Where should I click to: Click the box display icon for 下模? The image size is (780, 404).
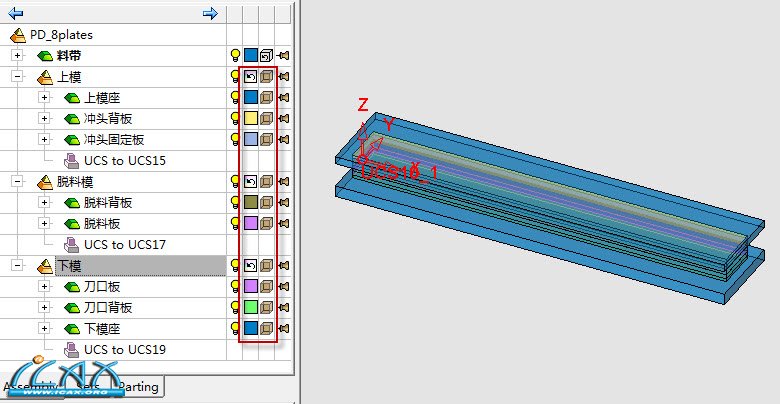[267, 265]
